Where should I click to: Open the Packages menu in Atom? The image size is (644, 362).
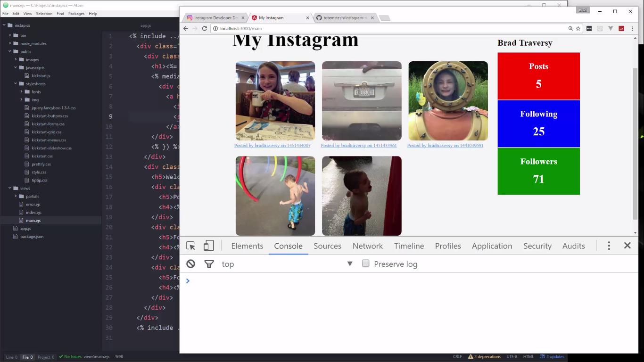coord(76,14)
